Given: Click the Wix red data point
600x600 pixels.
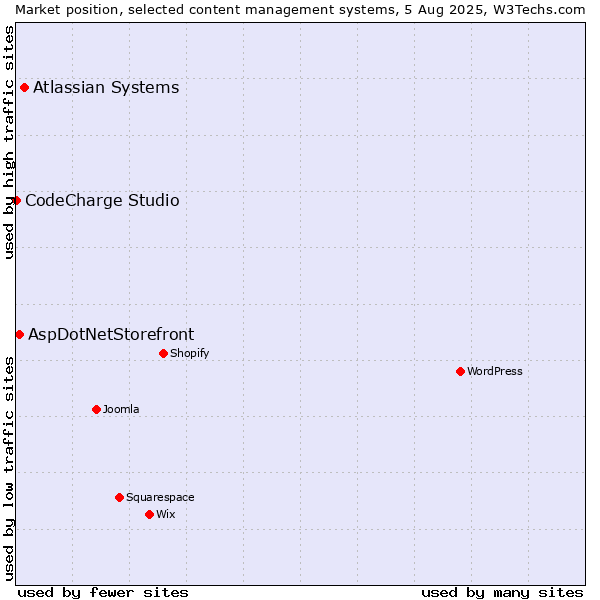Looking at the screenshot, I should pyautogui.click(x=150, y=515).
